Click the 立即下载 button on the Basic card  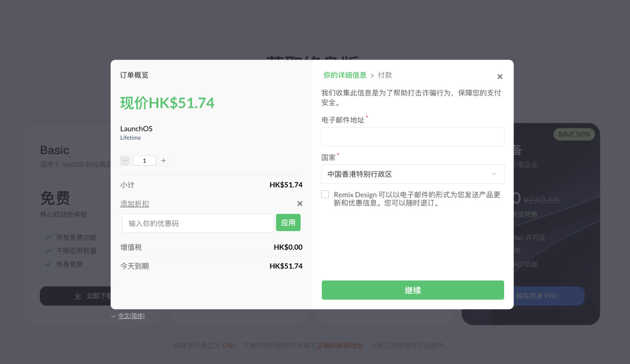click(76, 296)
